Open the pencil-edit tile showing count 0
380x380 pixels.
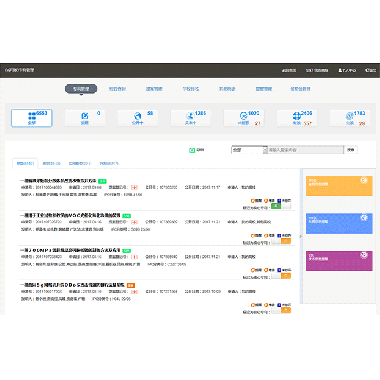85,118
